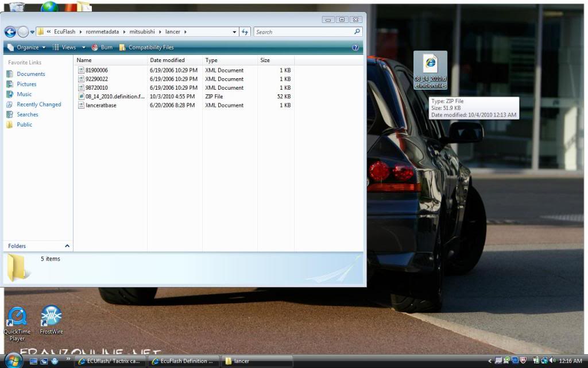Viewport: 588px width, 368px height.
Task: Click the green checkmark tray icon
Action: click(506, 361)
